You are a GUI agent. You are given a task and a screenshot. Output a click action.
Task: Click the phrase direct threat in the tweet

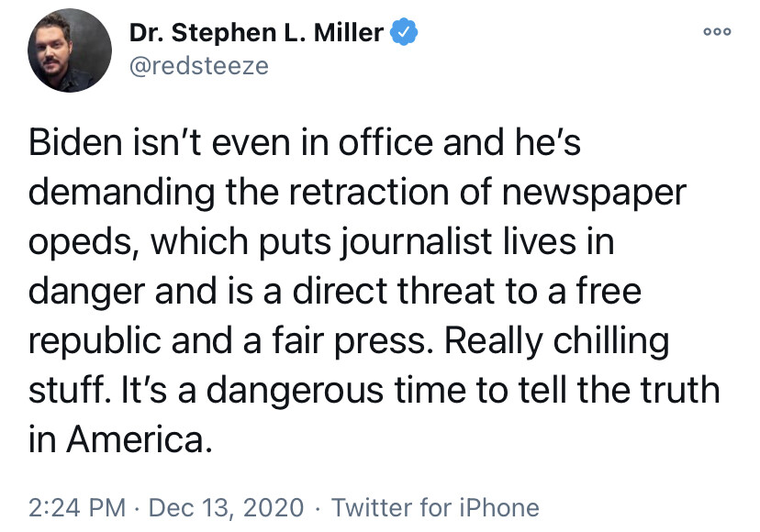click(419, 294)
